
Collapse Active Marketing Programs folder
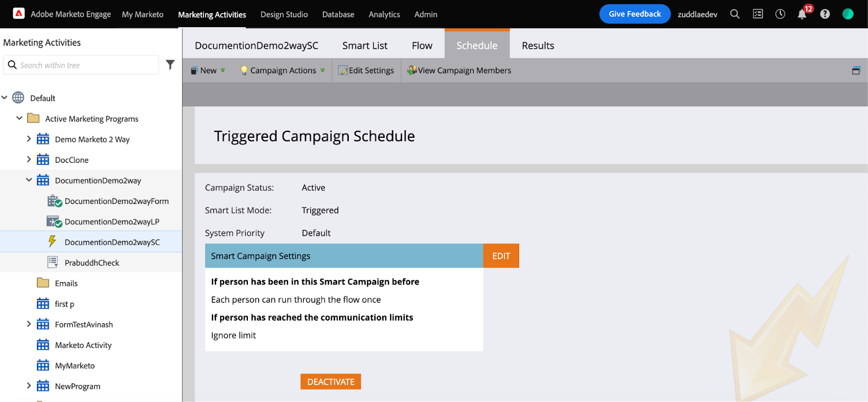pyautogui.click(x=20, y=118)
